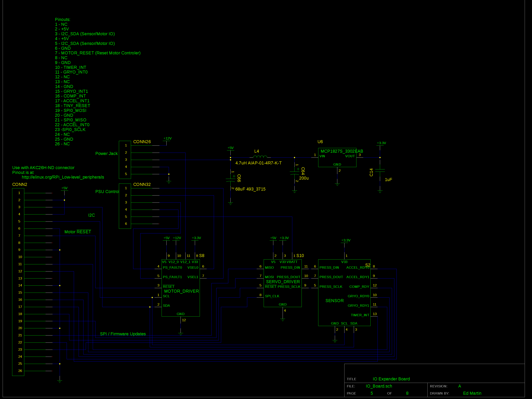Select the '23 -SPI0_SCLK' pinout line
The width and height of the screenshot is (532, 399).
coord(70,130)
